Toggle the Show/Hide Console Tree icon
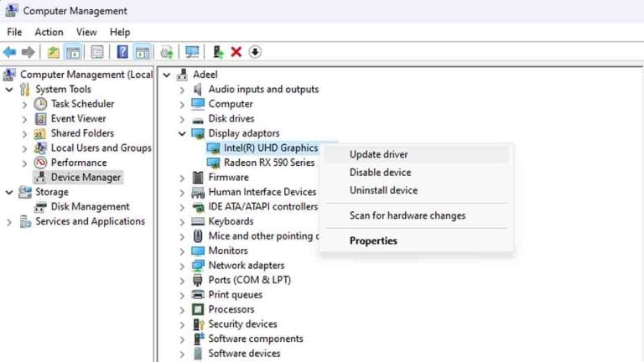The height and width of the screenshot is (362, 644). [x=73, y=52]
